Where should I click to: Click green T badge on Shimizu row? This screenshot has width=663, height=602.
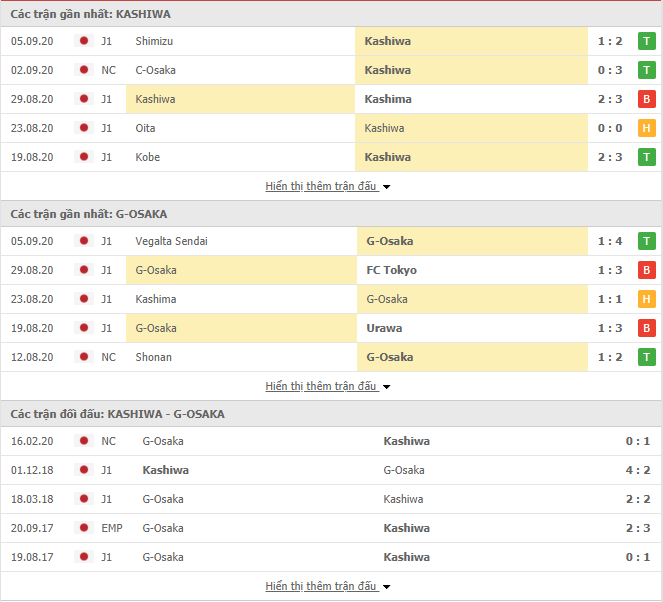(x=647, y=41)
